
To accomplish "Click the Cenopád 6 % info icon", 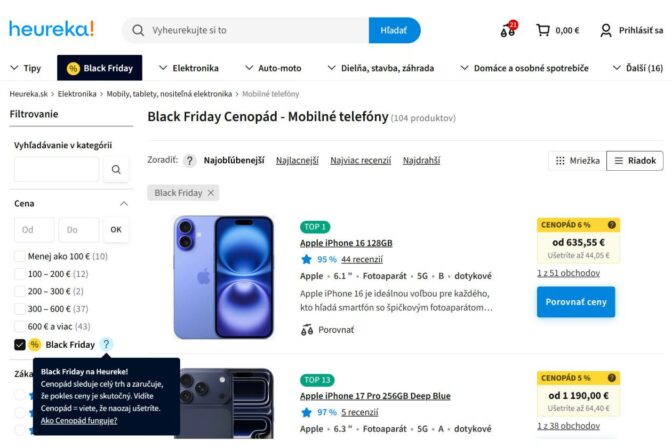I will [x=612, y=225].
